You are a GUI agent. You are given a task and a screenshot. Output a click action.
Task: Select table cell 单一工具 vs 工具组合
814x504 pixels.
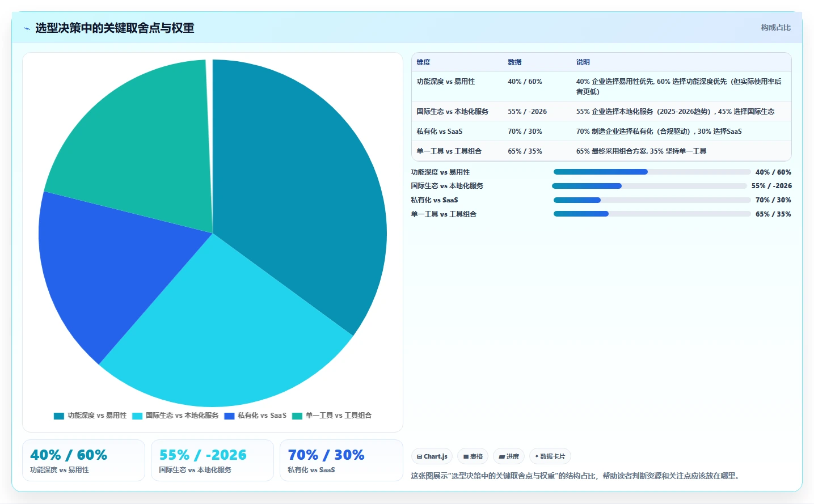(x=449, y=151)
